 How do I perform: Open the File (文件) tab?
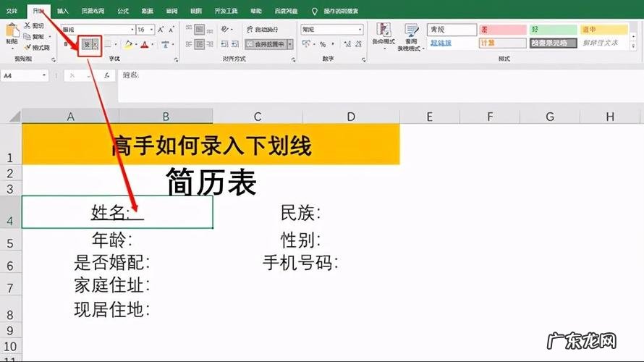pos(12,12)
